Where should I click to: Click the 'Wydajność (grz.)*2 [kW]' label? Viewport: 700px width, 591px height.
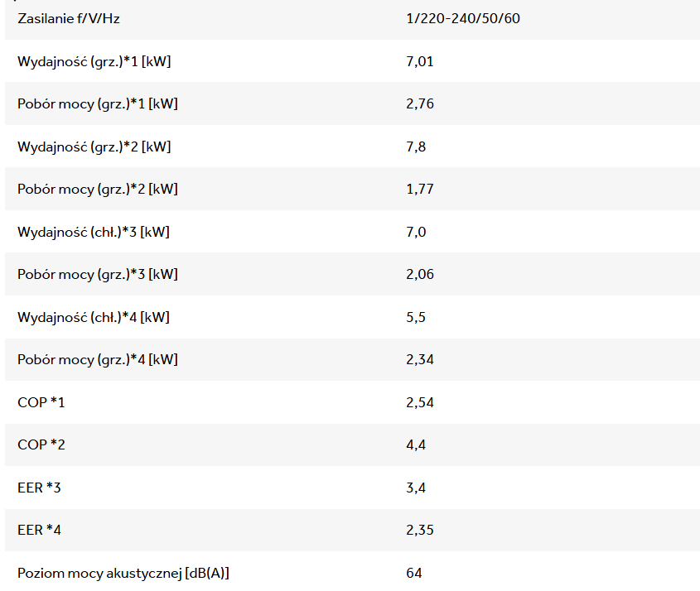[x=94, y=147]
